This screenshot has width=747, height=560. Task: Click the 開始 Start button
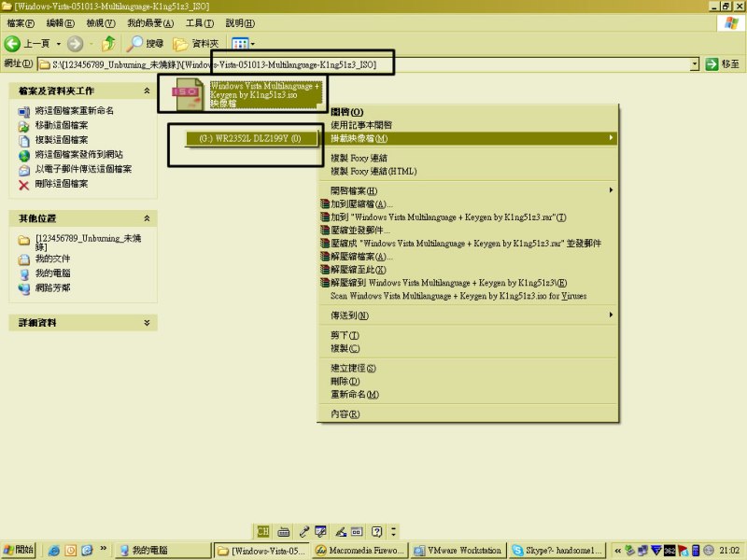[18, 550]
